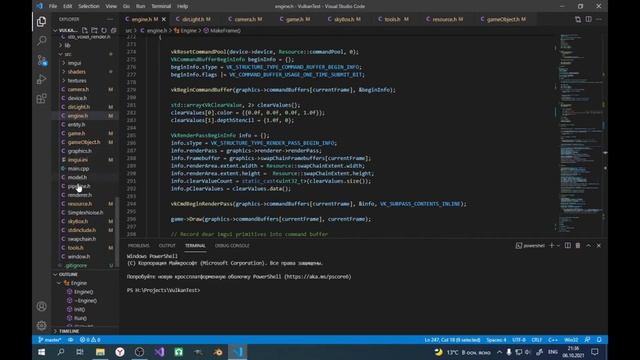Switch to the OUTPUT panel tab
640x360 pixels.
pyautogui.click(x=167, y=245)
